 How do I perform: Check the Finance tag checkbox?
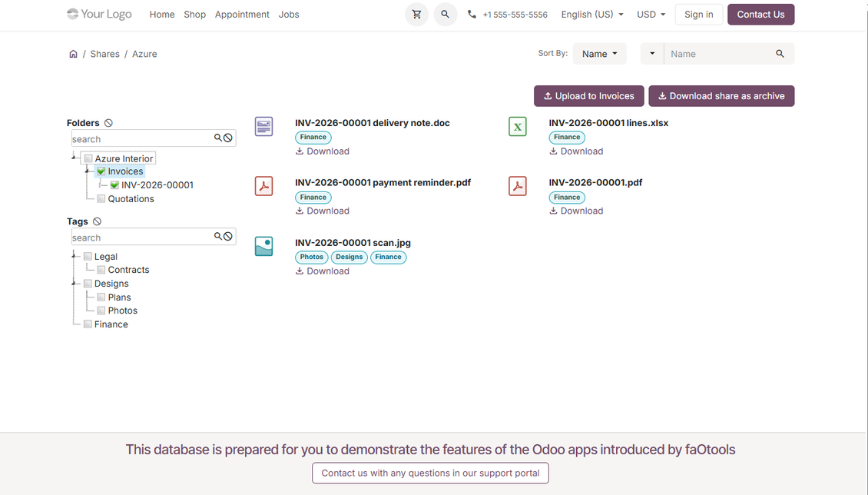(88, 324)
